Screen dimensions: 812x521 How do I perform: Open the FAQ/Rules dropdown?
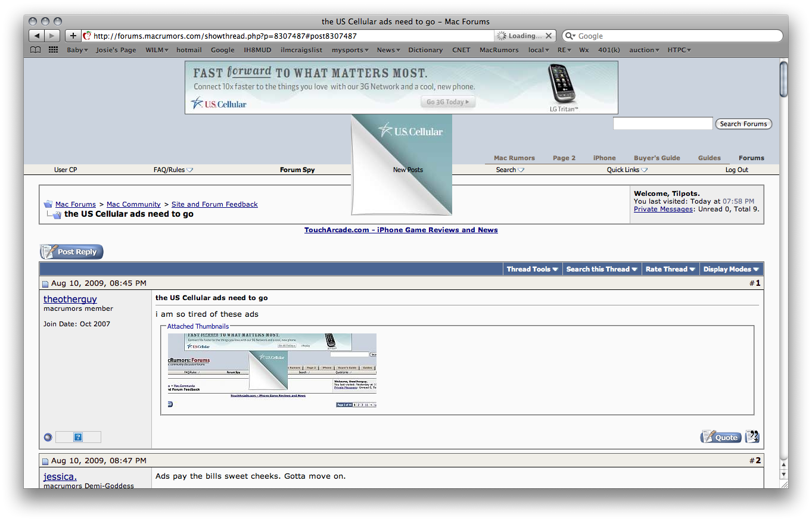(x=173, y=170)
